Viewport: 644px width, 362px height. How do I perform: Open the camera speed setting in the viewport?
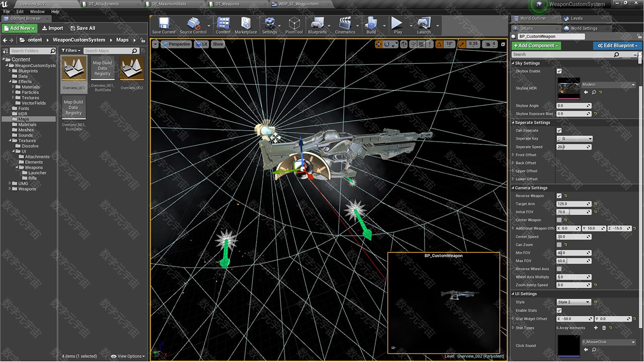click(490, 44)
